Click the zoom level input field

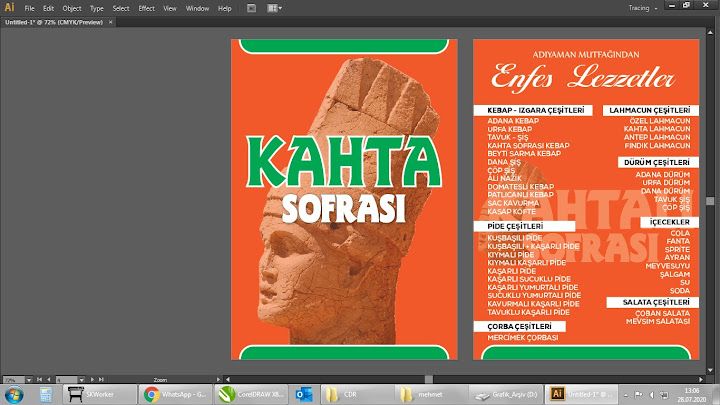(13, 380)
